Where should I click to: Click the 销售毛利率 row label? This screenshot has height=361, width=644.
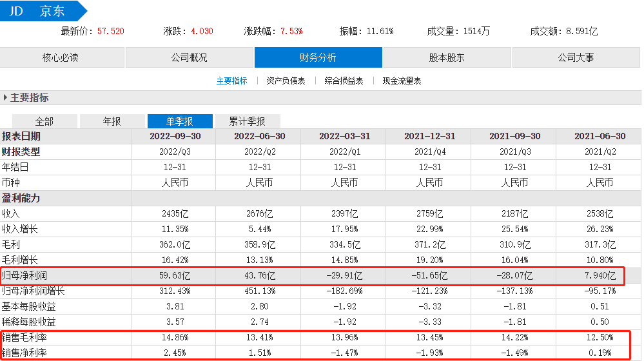[x=24, y=337]
